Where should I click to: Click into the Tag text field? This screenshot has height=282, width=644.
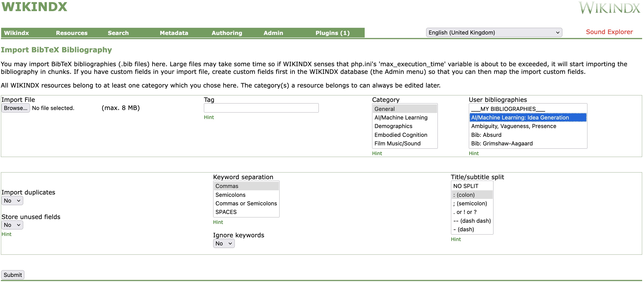tap(261, 108)
